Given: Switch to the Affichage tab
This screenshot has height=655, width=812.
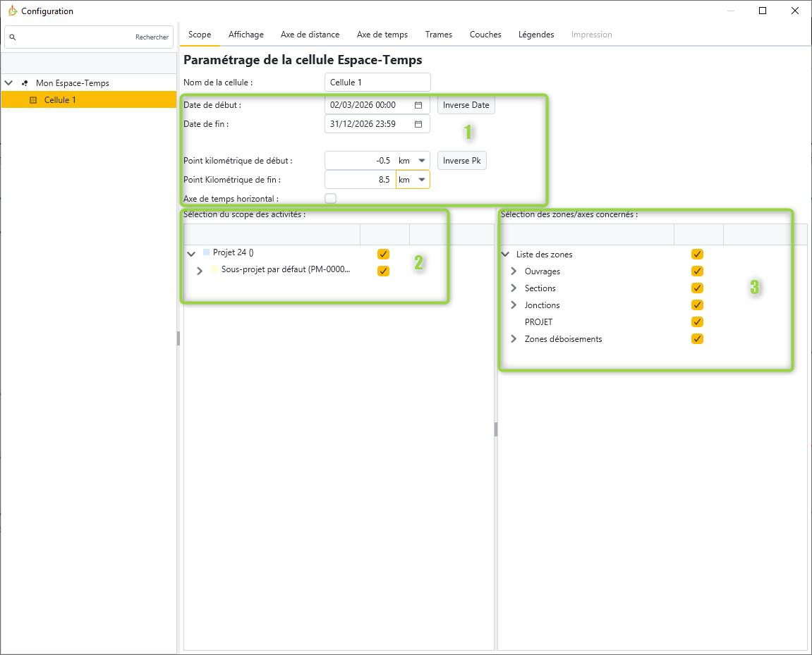Looking at the screenshot, I should point(246,35).
